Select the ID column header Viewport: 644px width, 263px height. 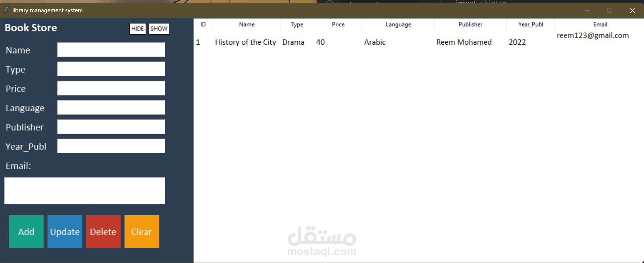tap(203, 24)
